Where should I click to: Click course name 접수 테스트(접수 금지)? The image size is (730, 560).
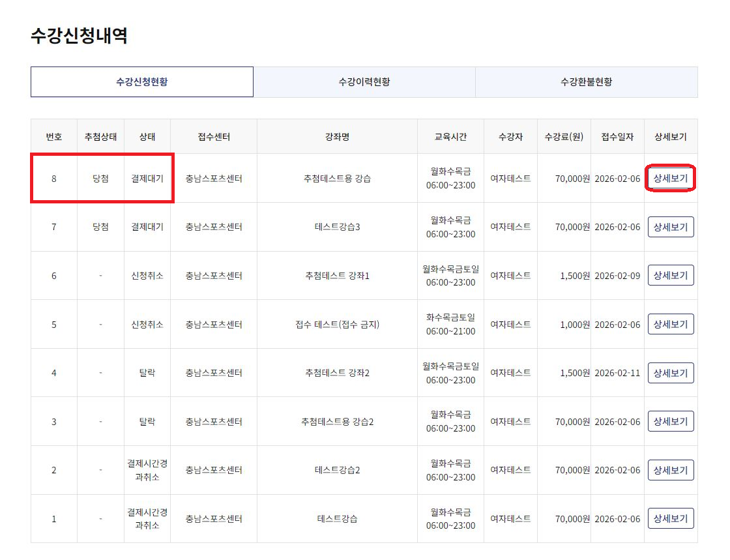click(337, 325)
